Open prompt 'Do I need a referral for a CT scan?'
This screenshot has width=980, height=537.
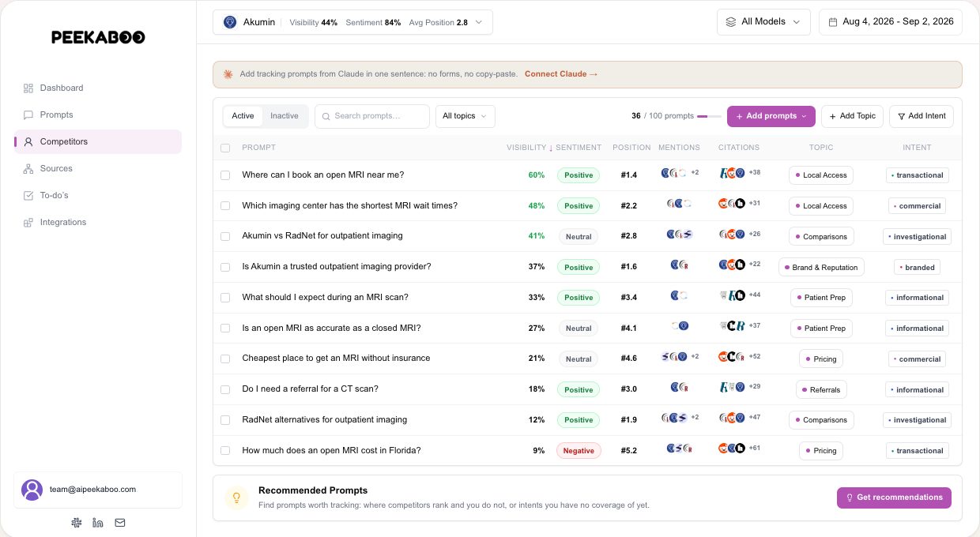pyautogui.click(x=310, y=389)
